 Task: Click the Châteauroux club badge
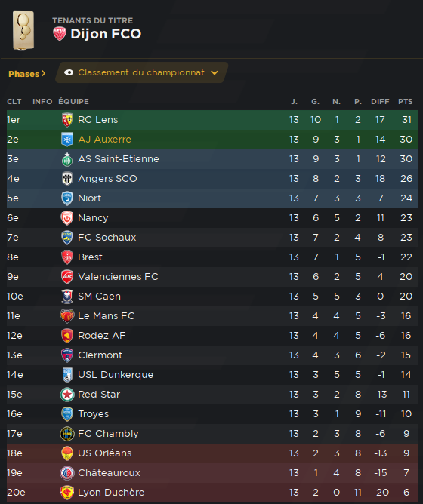pos(67,473)
